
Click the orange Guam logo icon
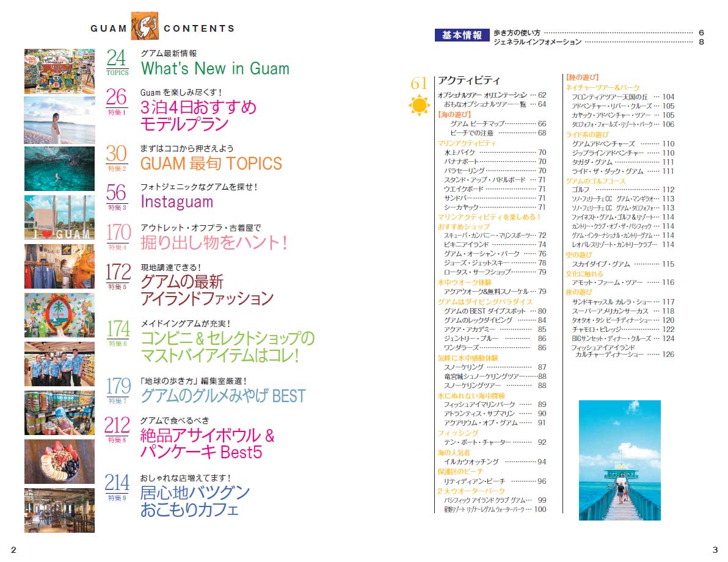coord(145,27)
